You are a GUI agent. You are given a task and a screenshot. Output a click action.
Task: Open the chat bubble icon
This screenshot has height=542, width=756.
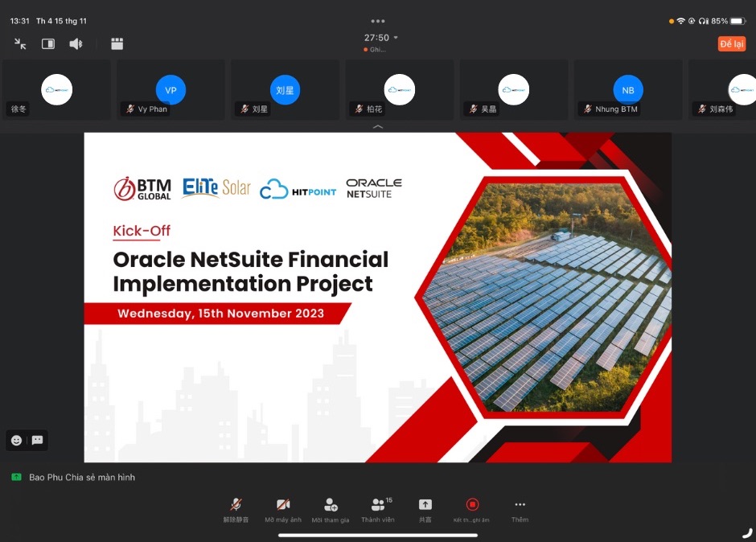[38, 440]
